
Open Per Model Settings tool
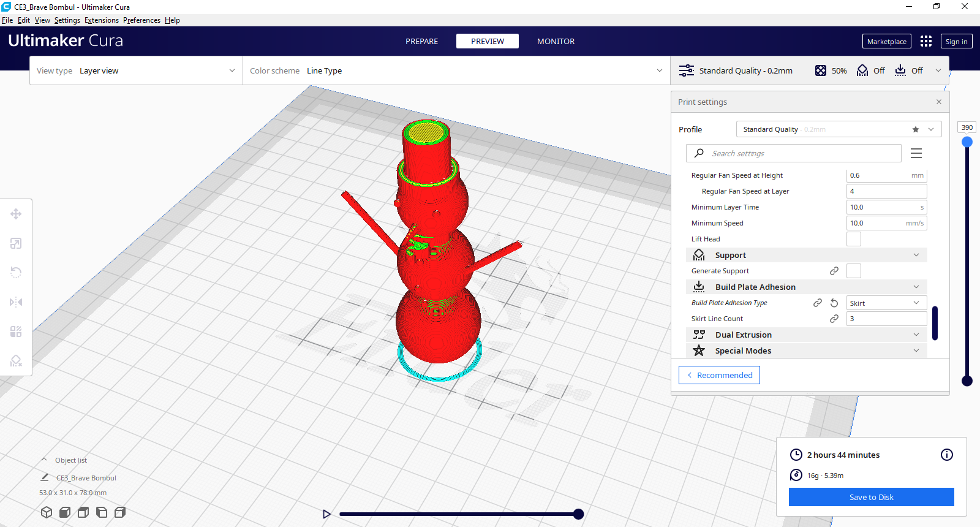tap(16, 332)
